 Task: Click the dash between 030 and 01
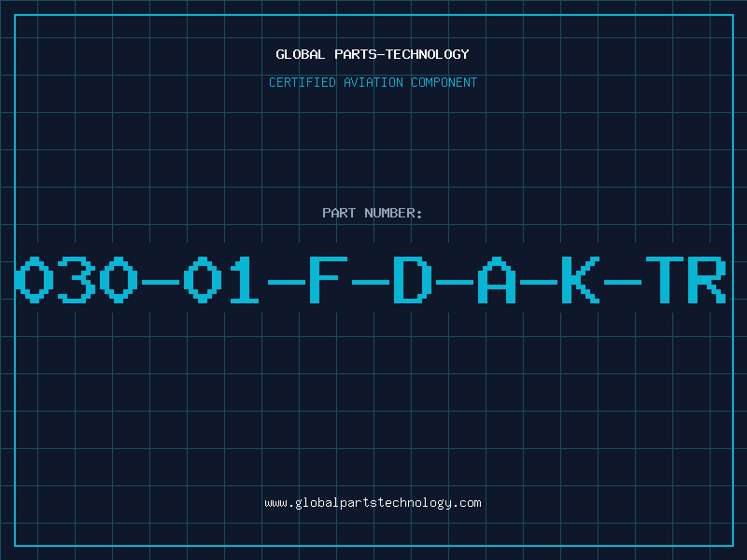161,283
